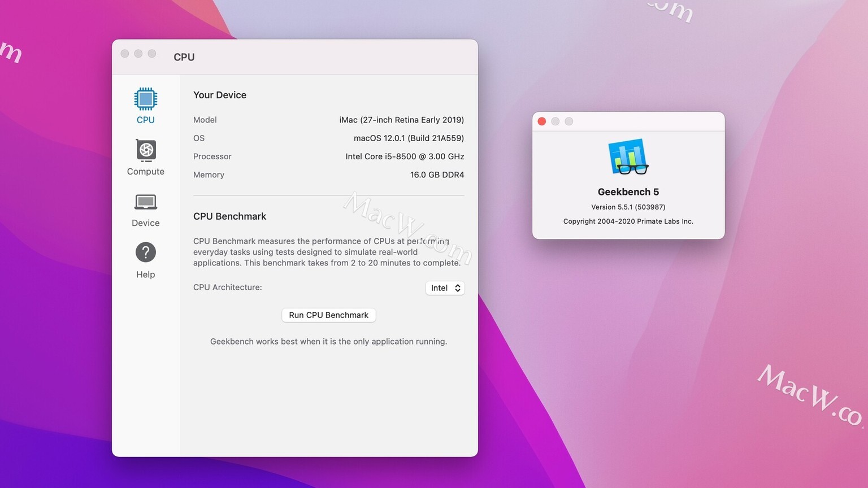Click the CPU window minimize button
Screen dimensions: 868x488
coord(138,54)
